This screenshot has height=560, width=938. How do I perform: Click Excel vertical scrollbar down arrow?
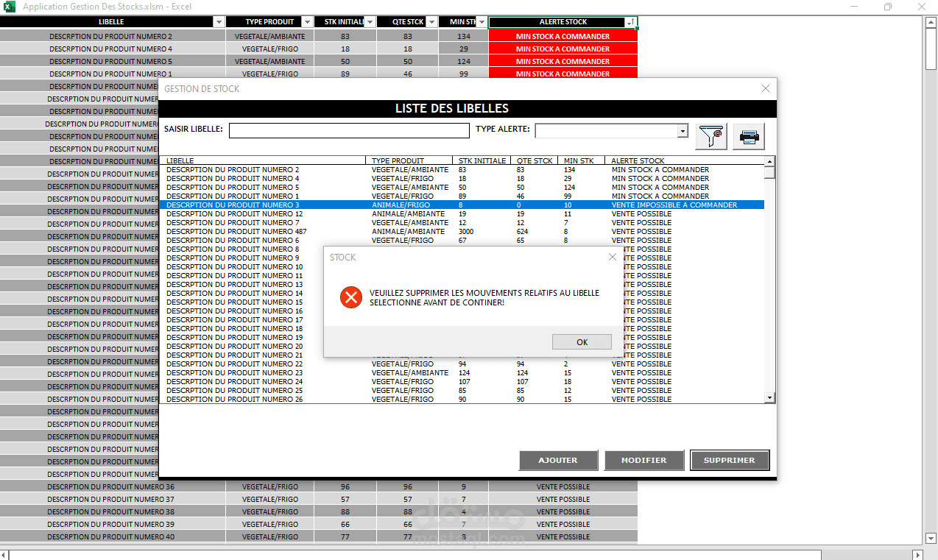930,539
